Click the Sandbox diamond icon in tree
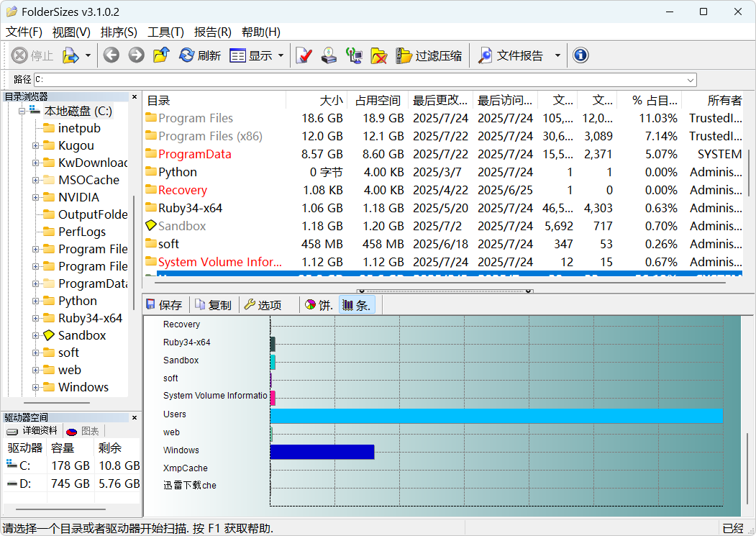This screenshot has height=536, width=756. (49, 335)
